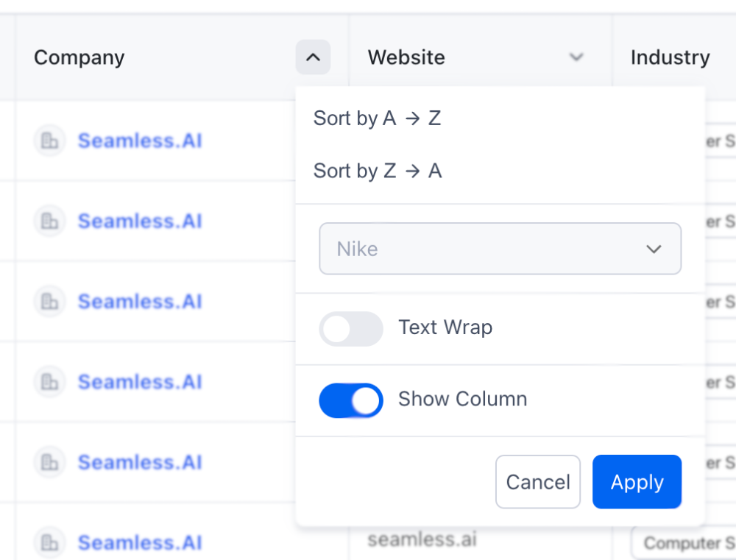Collapse the Company column menu chevron
736x560 pixels.
(313, 57)
